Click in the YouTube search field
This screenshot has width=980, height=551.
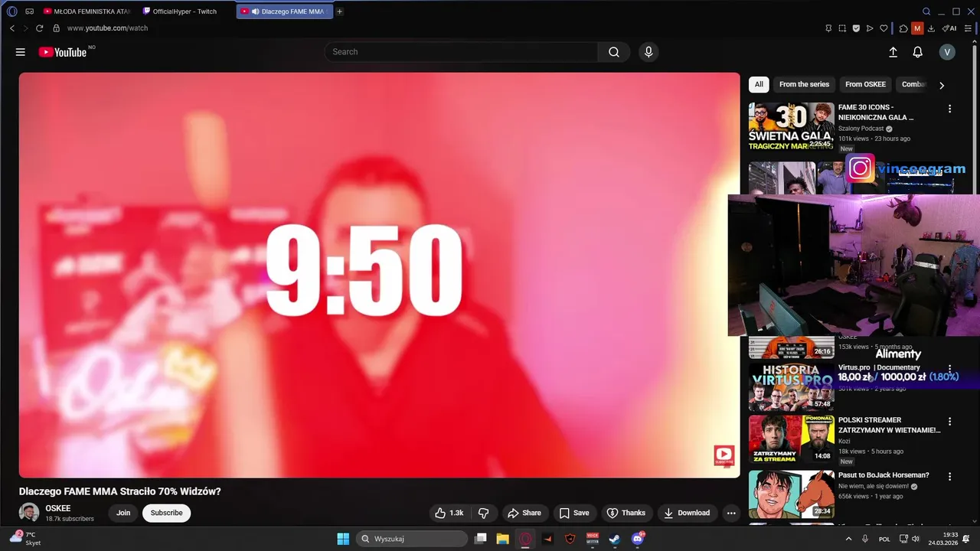[461, 52]
